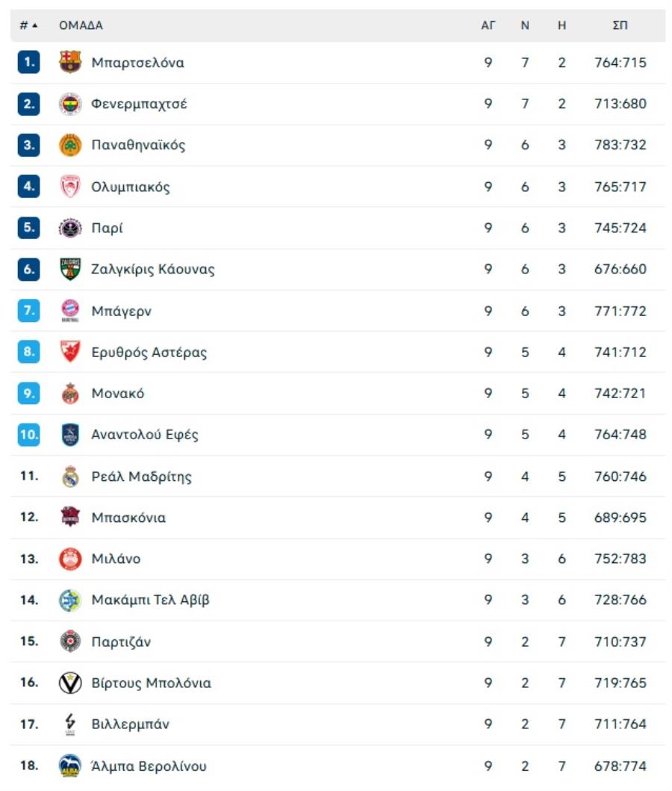Click the Barcelona team logo
Screen dimensions: 672x791
coord(70,62)
